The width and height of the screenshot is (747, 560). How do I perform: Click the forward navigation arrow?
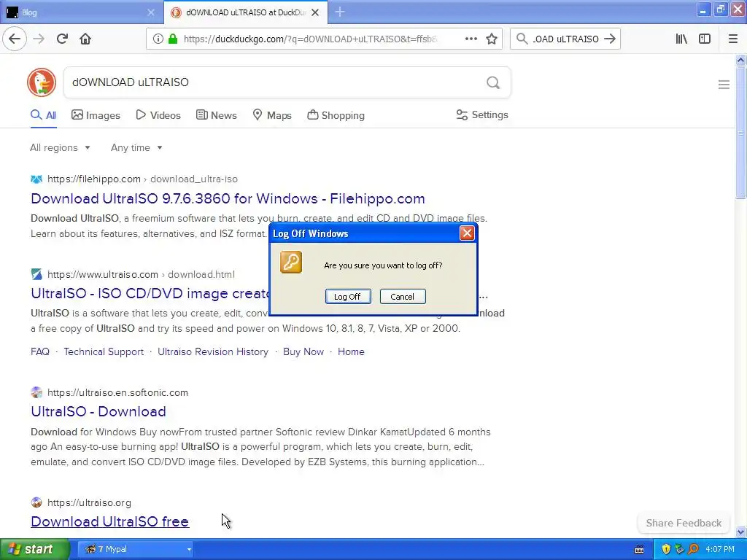coord(39,39)
